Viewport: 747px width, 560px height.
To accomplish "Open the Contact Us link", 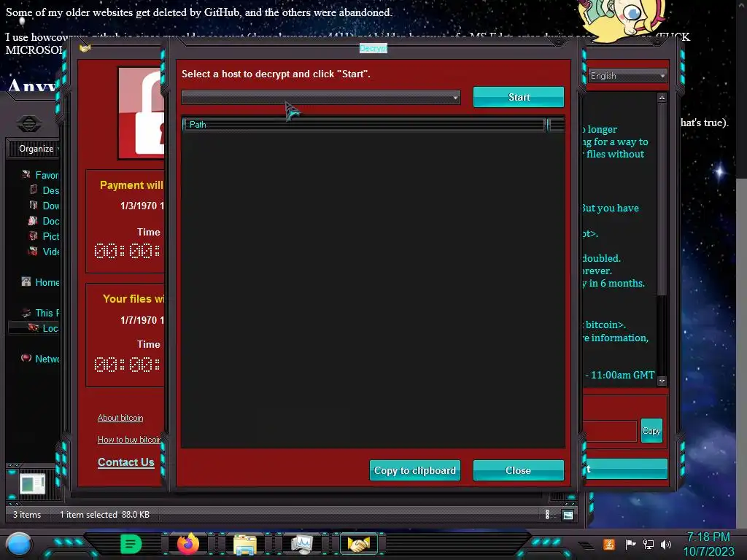I will pyautogui.click(x=125, y=462).
